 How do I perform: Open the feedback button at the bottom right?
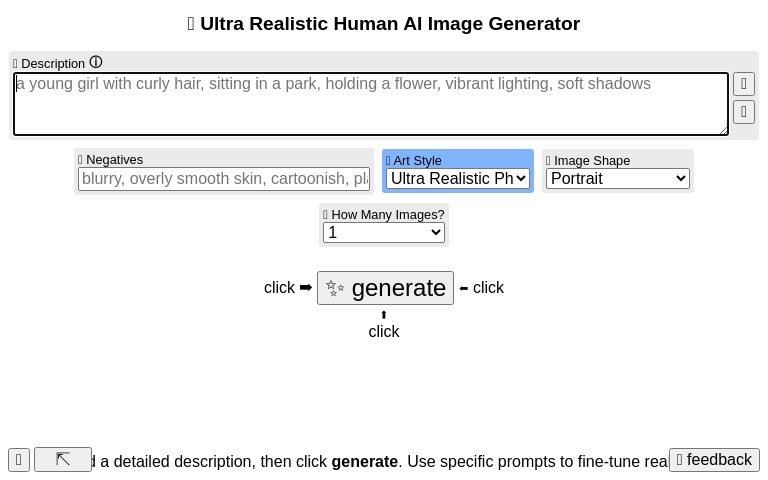pyautogui.click(x=714, y=460)
